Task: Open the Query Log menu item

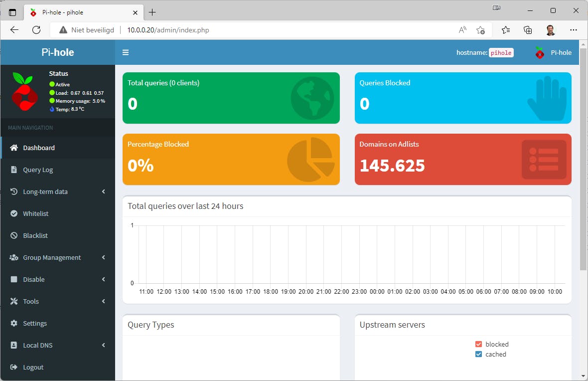Action: click(x=58, y=170)
